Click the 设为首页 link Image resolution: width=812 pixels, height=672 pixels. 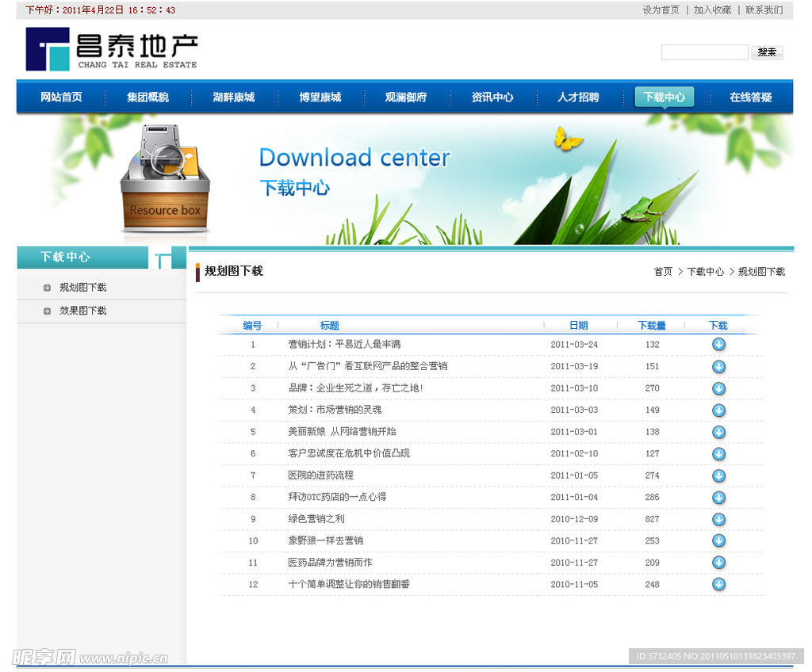click(x=661, y=10)
